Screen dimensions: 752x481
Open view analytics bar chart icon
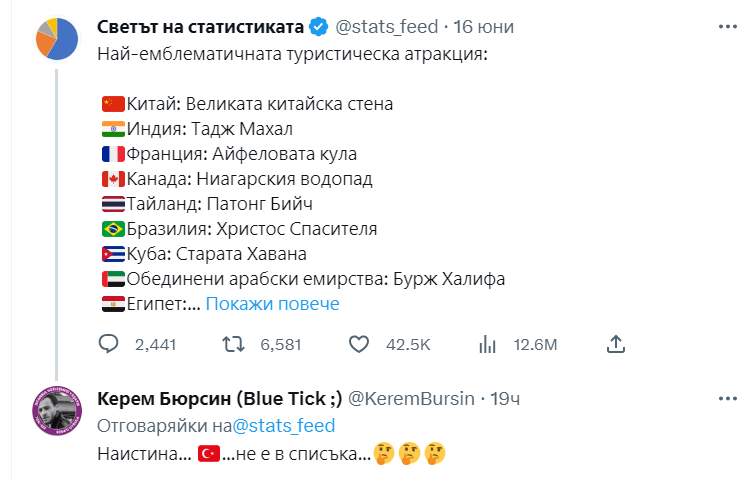tap(488, 345)
